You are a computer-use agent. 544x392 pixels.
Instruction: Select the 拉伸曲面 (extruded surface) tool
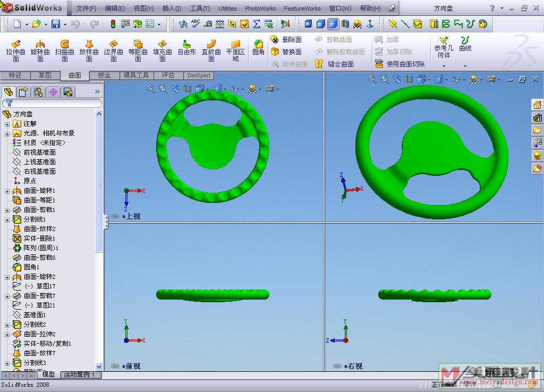(15, 51)
